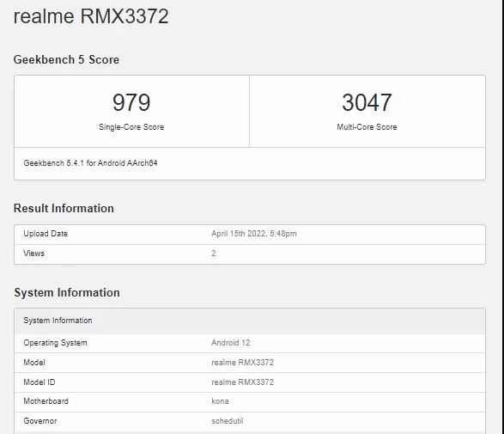
Task: Select the Android 12 value
Action: click(230, 343)
